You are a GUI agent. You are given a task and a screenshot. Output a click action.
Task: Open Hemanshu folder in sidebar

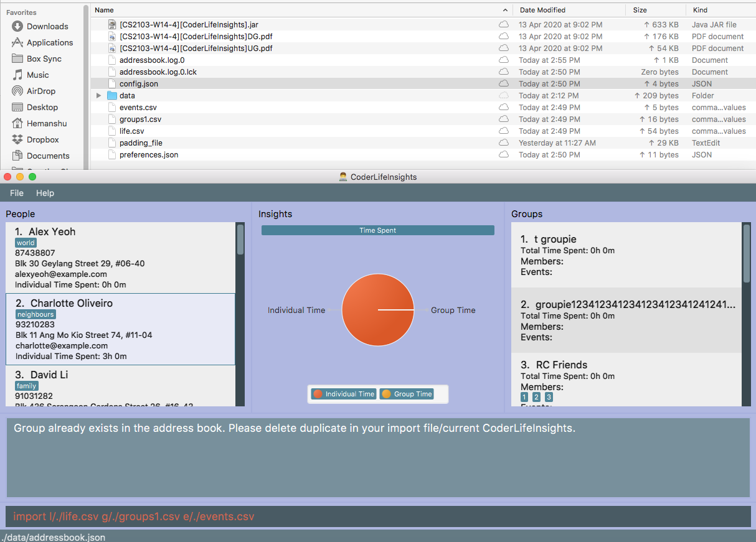click(x=39, y=123)
